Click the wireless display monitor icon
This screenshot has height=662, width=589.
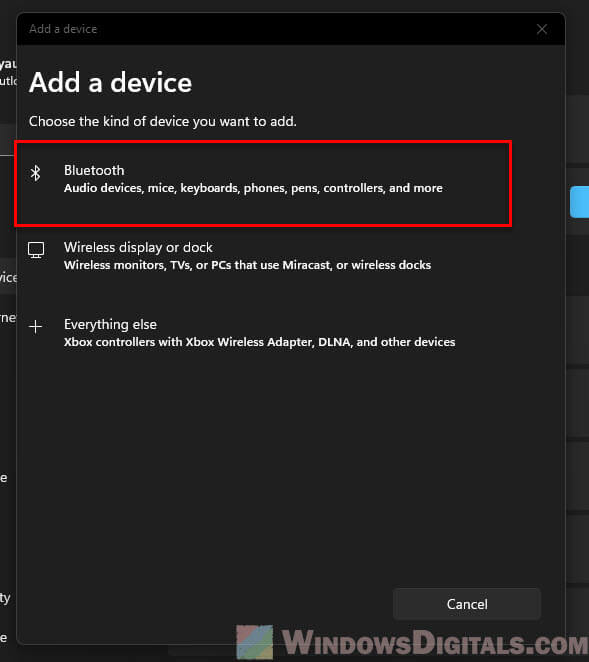[x=36, y=250]
